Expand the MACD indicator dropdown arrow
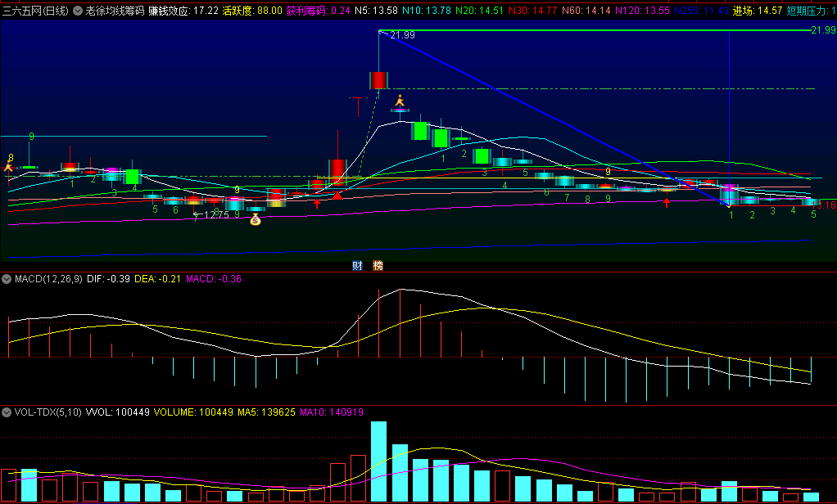Image resolution: width=837 pixels, height=504 pixels. tap(7, 279)
